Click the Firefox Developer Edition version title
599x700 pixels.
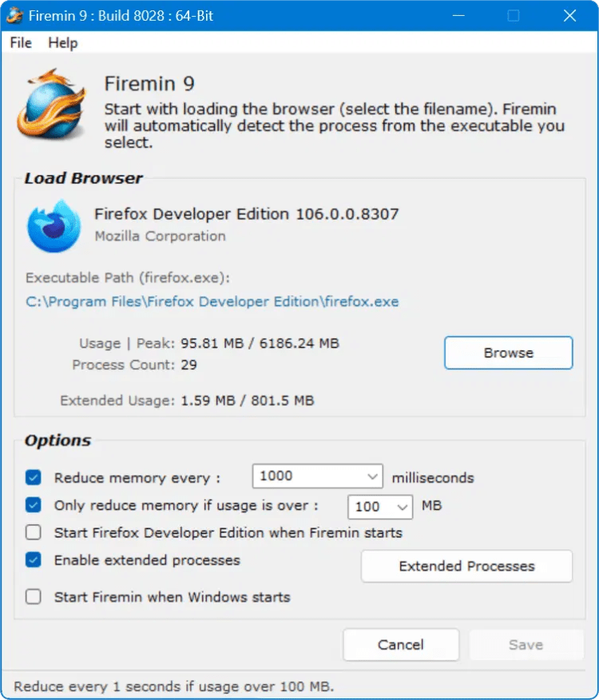coord(246,214)
